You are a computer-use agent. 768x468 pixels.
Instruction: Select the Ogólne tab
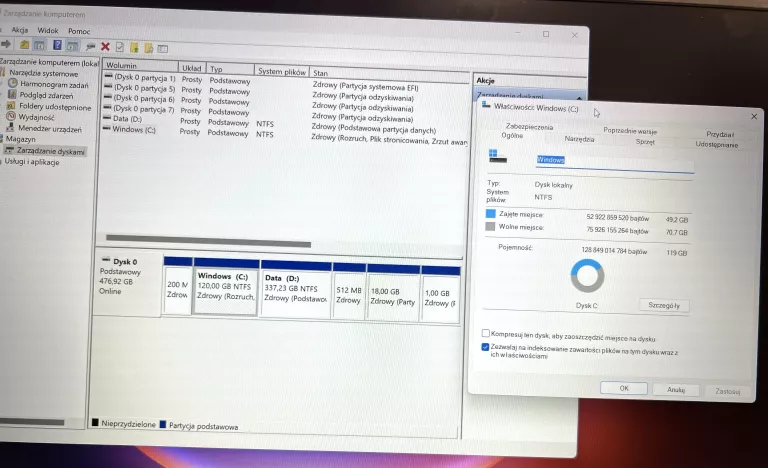512,135
